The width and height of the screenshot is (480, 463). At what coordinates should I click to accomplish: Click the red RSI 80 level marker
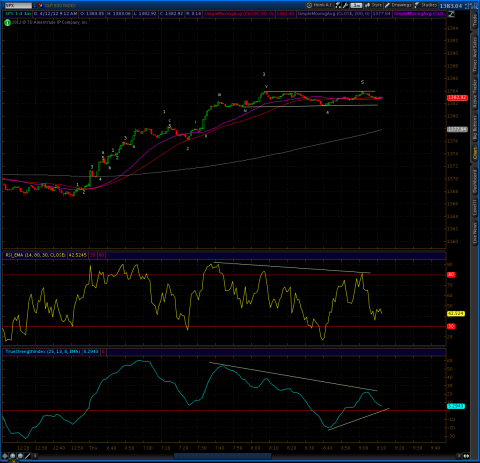click(451, 275)
